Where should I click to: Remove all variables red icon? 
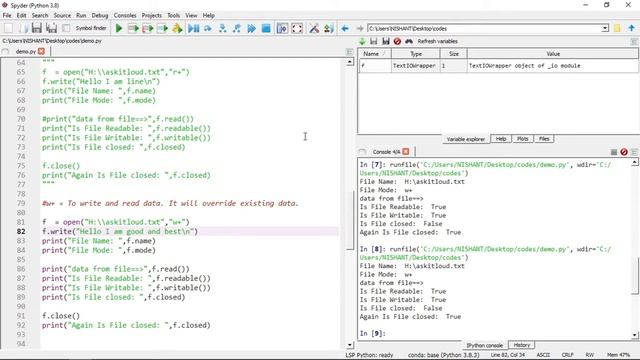tap(397, 41)
